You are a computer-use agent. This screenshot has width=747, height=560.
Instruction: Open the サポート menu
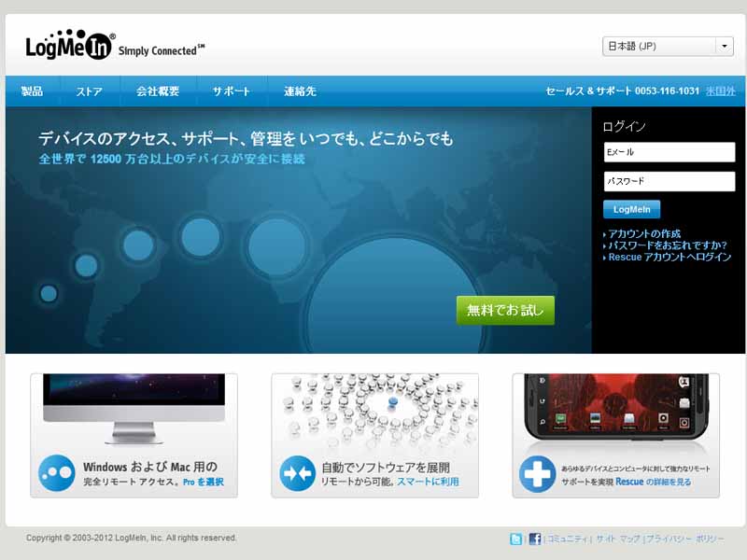click(x=231, y=91)
